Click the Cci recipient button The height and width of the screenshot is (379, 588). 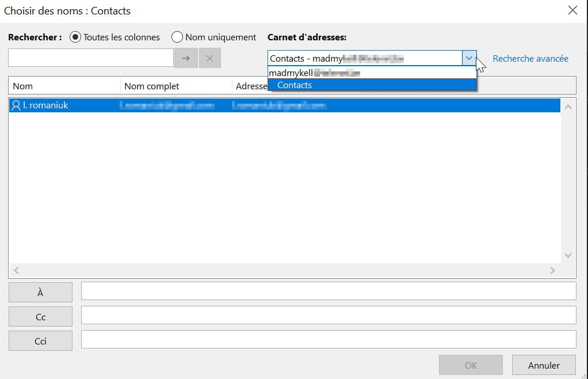point(40,341)
